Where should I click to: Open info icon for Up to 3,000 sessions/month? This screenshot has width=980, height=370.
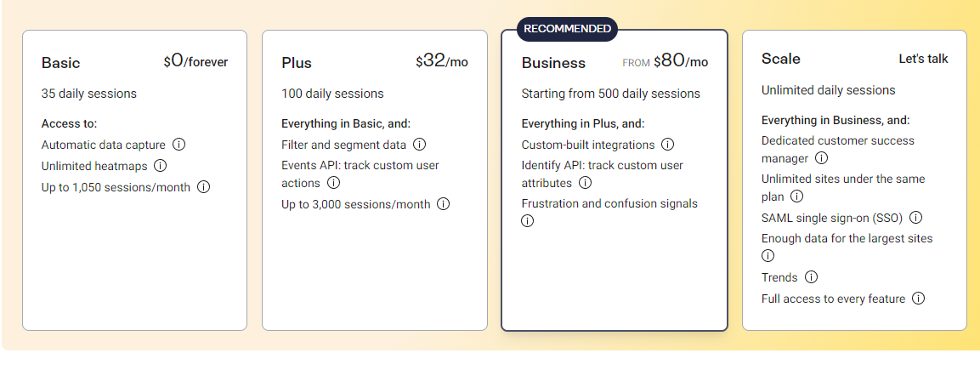click(x=443, y=204)
